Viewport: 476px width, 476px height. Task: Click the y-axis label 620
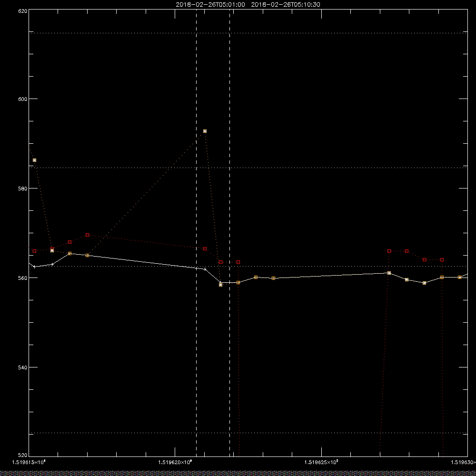[x=24, y=11]
